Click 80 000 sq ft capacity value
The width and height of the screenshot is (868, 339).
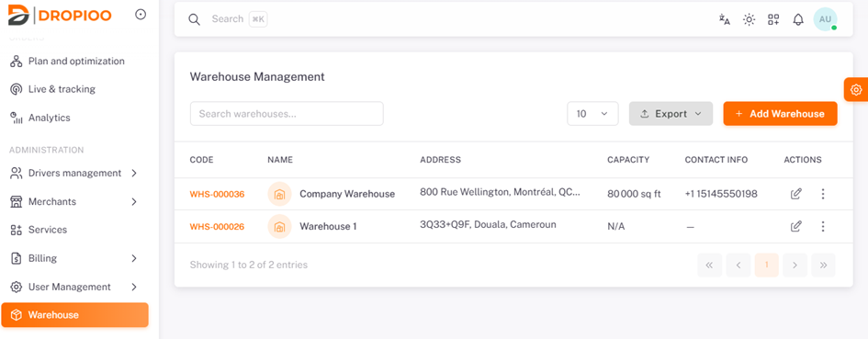pos(634,194)
